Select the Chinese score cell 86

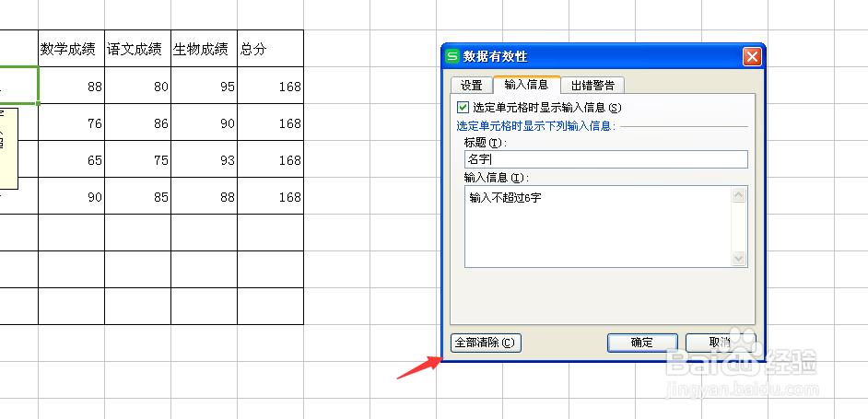pos(138,122)
